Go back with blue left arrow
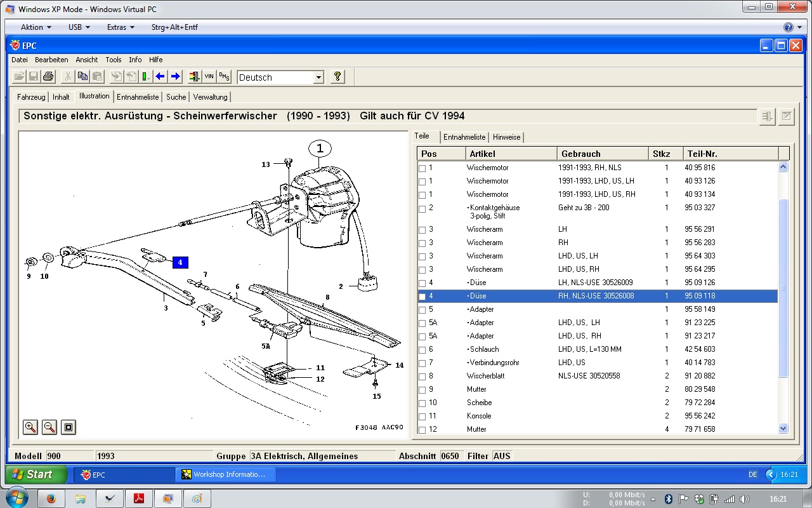812x508 pixels. tap(160, 77)
